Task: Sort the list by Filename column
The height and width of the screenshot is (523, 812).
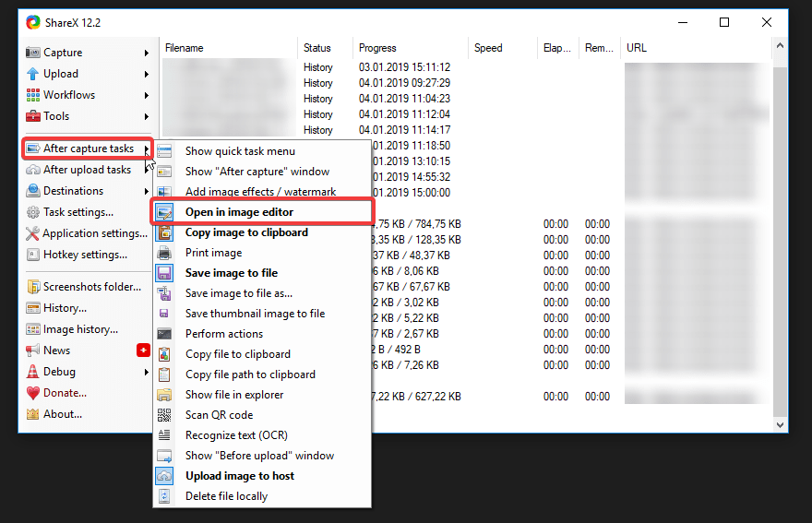Action: [229, 48]
